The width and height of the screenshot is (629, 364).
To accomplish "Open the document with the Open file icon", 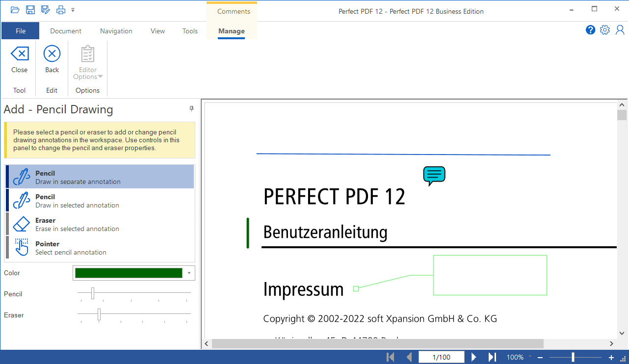I will (15, 10).
